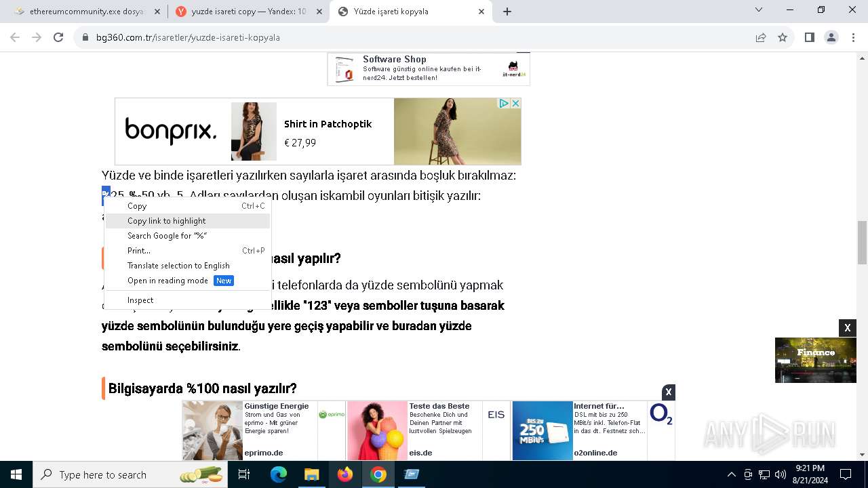
Task: Open the notification center
Action: click(846, 474)
